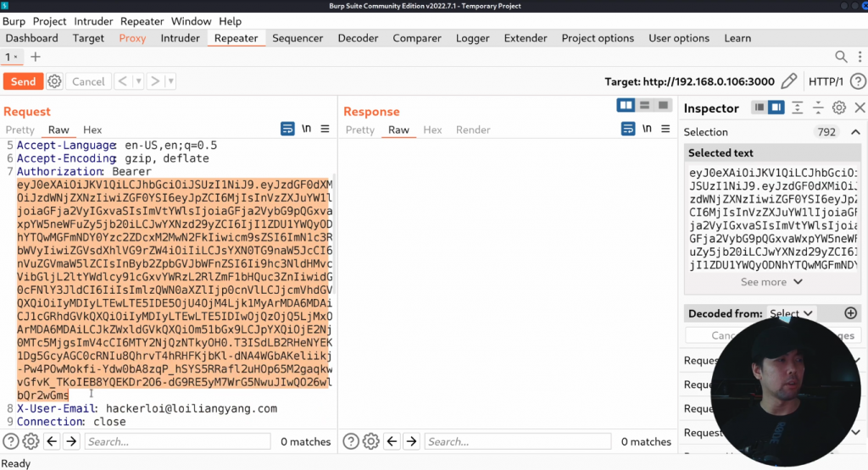Click the orange Send button

[23, 81]
